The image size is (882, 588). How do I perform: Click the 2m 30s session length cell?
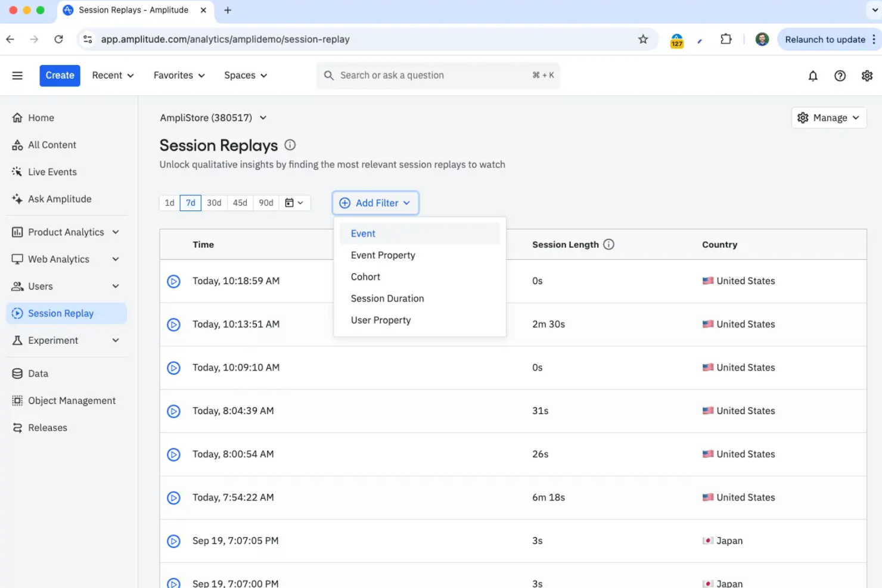point(548,325)
